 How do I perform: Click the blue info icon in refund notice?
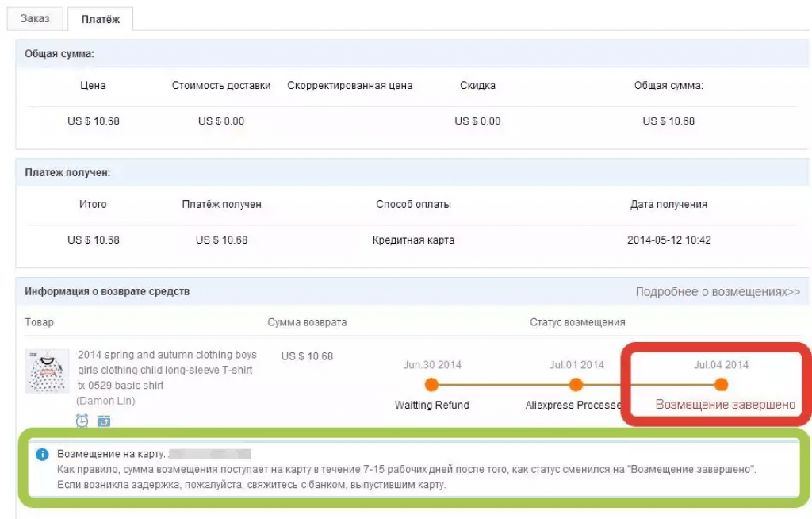(x=42, y=455)
